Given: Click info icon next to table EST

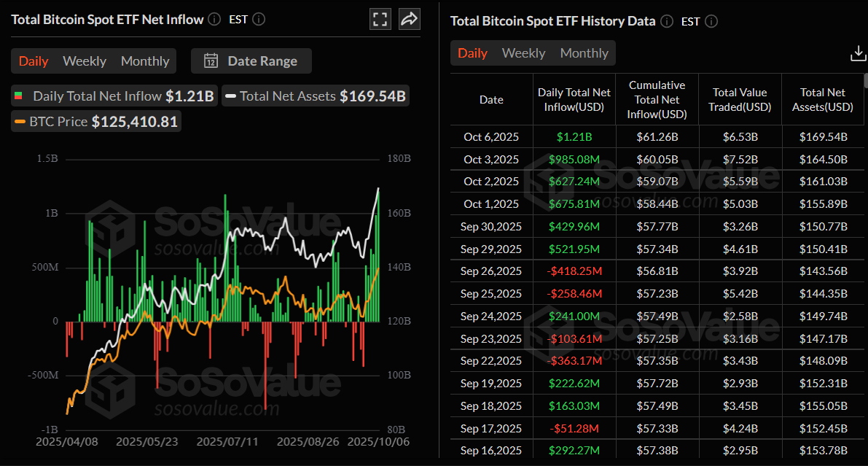Looking at the screenshot, I should (711, 21).
